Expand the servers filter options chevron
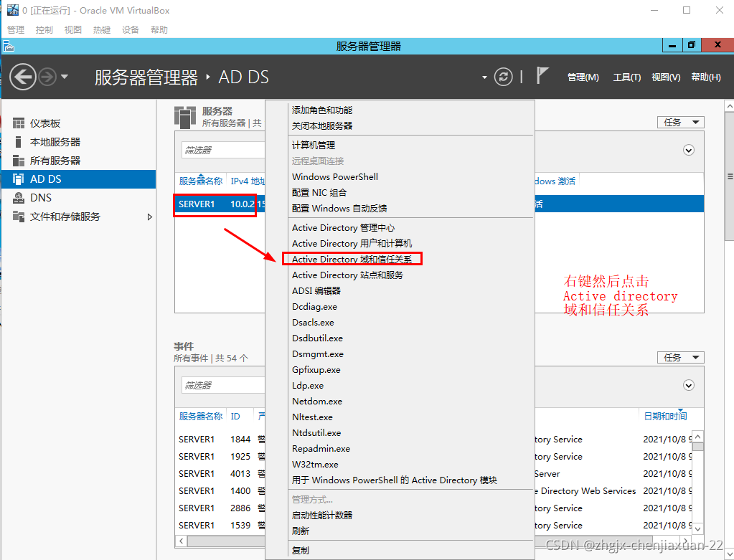The width and height of the screenshot is (734, 560). click(689, 150)
